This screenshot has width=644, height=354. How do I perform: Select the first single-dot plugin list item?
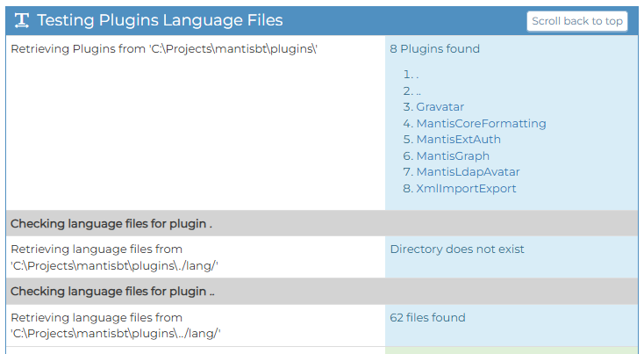tap(418, 75)
